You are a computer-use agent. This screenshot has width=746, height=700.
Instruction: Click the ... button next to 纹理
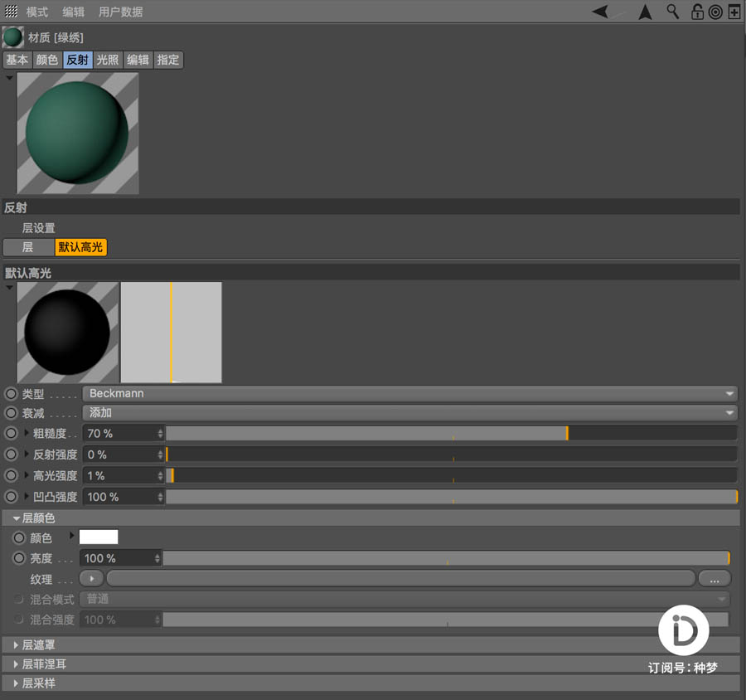(x=714, y=578)
